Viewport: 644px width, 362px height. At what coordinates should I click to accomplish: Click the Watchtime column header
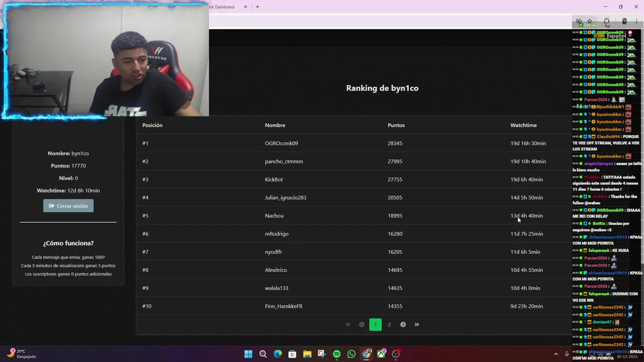pyautogui.click(x=523, y=125)
